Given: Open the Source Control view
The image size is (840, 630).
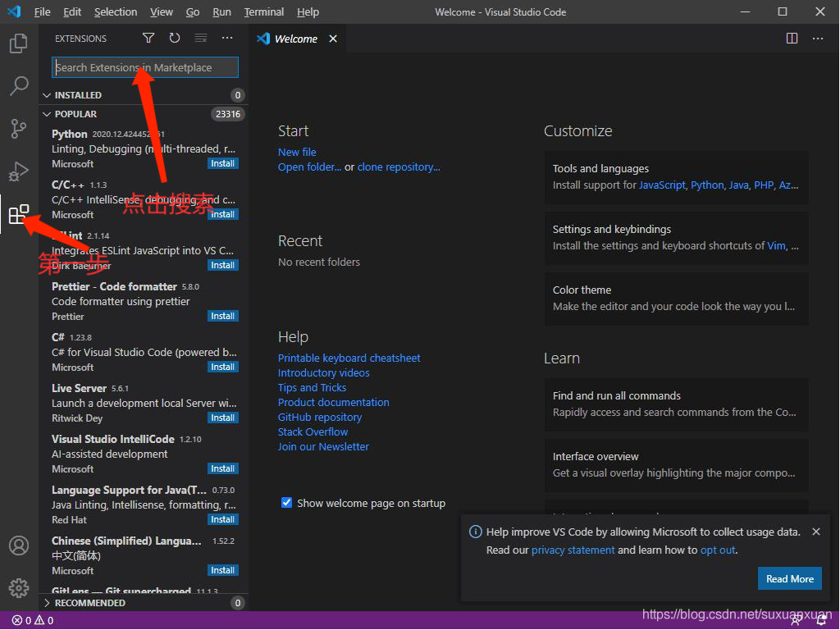Looking at the screenshot, I should click(19, 129).
